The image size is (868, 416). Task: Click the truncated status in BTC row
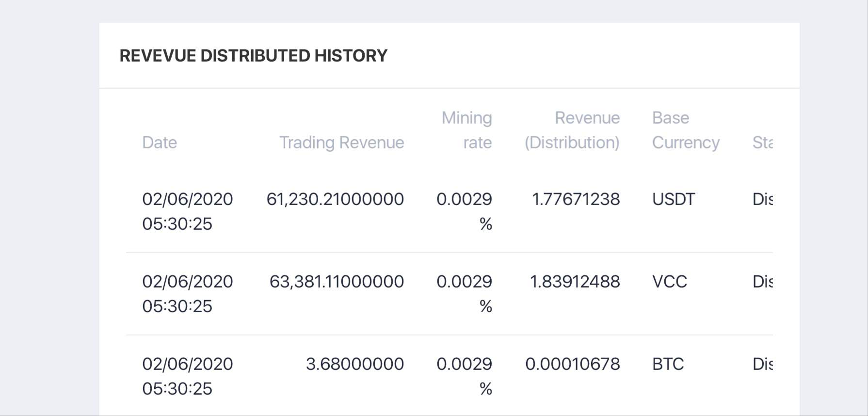pyautogui.click(x=762, y=364)
